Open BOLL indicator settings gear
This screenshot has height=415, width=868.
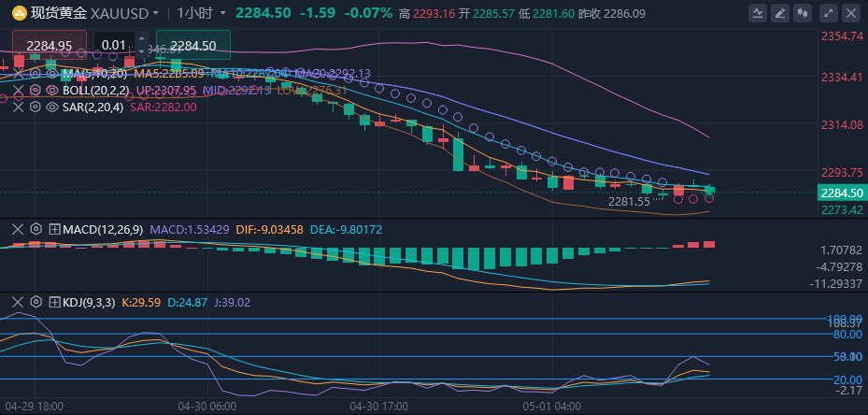coord(36,91)
